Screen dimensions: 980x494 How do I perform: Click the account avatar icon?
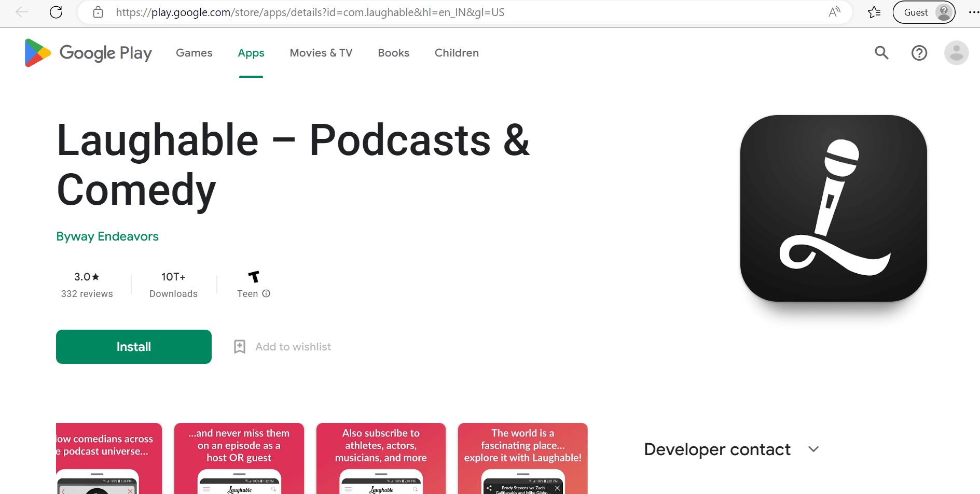click(x=956, y=53)
